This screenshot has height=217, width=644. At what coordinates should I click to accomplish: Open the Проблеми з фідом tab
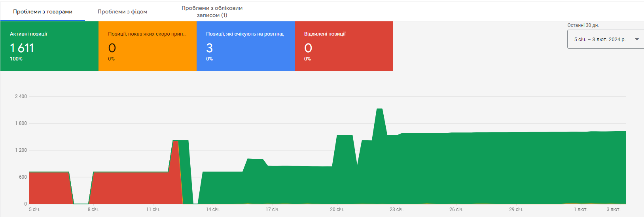coord(122,12)
